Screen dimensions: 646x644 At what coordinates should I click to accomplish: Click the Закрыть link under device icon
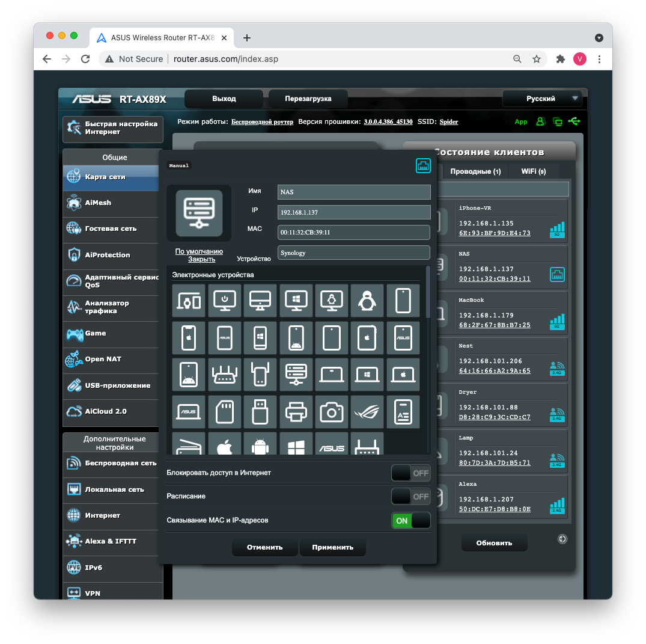201,259
